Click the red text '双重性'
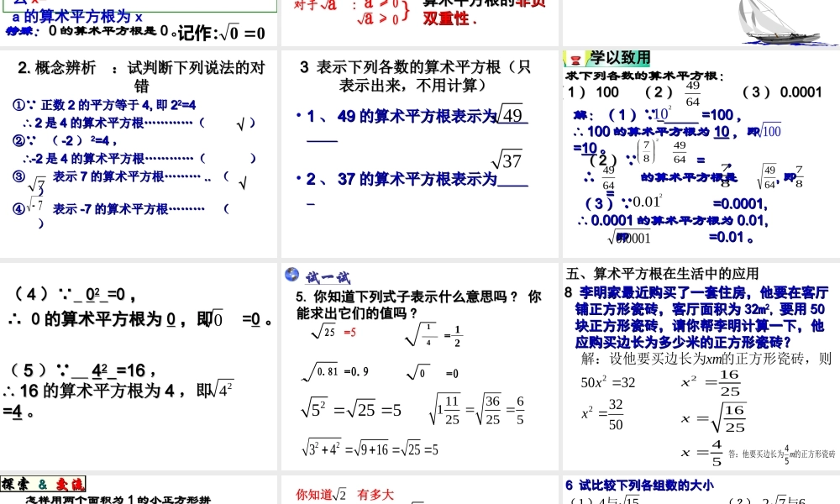Image resolution: width=840 pixels, height=504 pixels. (449, 18)
